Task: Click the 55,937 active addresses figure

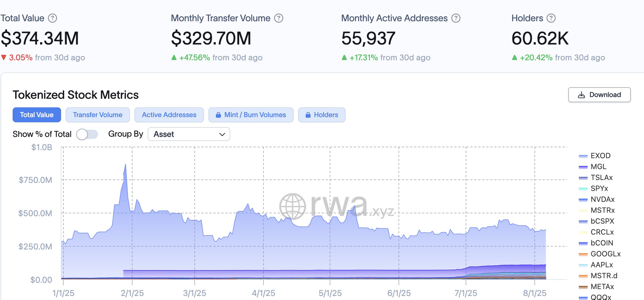Action: [x=368, y=38]
